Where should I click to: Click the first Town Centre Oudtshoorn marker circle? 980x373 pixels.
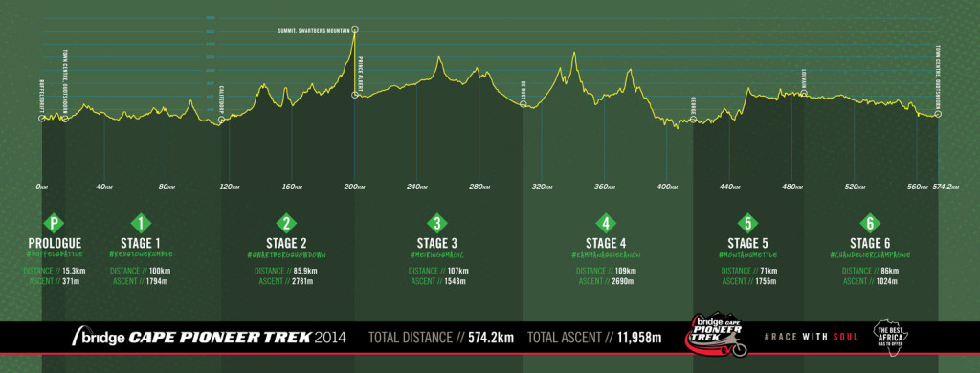click(65, 119)
